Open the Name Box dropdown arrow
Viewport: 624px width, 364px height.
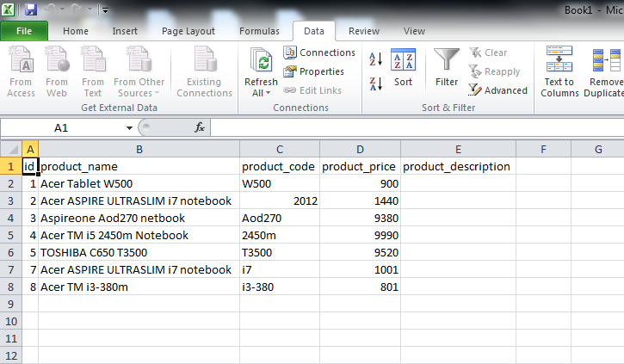(x=129, y=127)
